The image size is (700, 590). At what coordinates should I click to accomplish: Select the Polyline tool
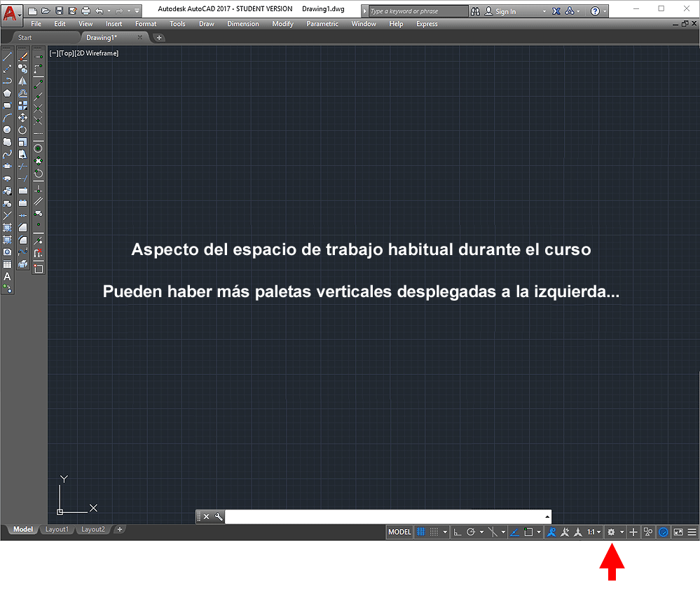(7, 81)
